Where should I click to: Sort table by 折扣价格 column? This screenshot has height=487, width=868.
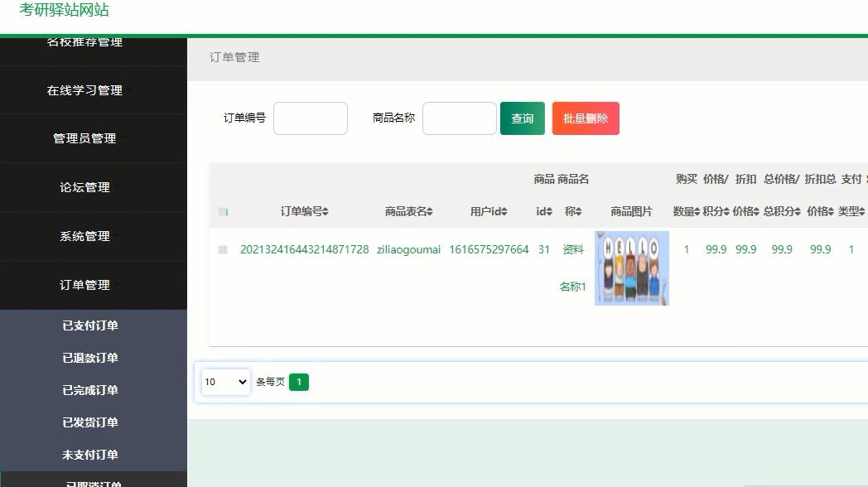[745, 211]
